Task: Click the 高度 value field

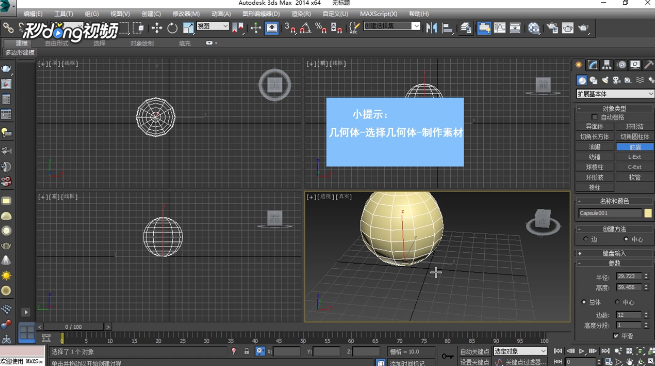Action: tap(629, 287)
